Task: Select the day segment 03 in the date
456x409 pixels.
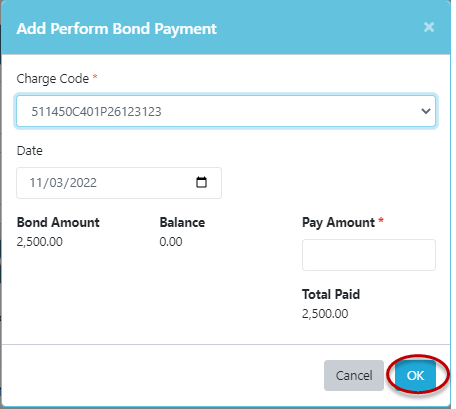Action: tap(56, 183)
